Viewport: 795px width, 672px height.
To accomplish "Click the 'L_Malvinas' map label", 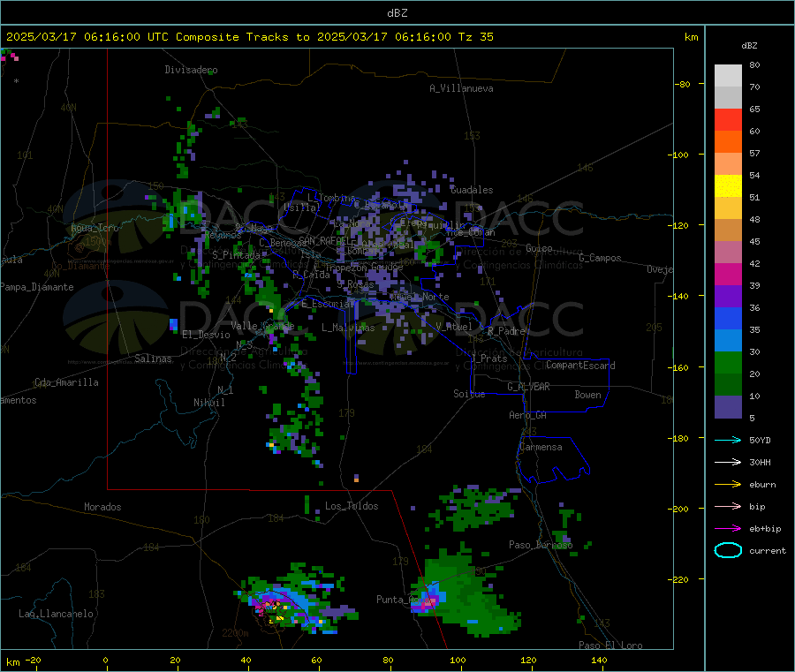I will coord(348,328).
